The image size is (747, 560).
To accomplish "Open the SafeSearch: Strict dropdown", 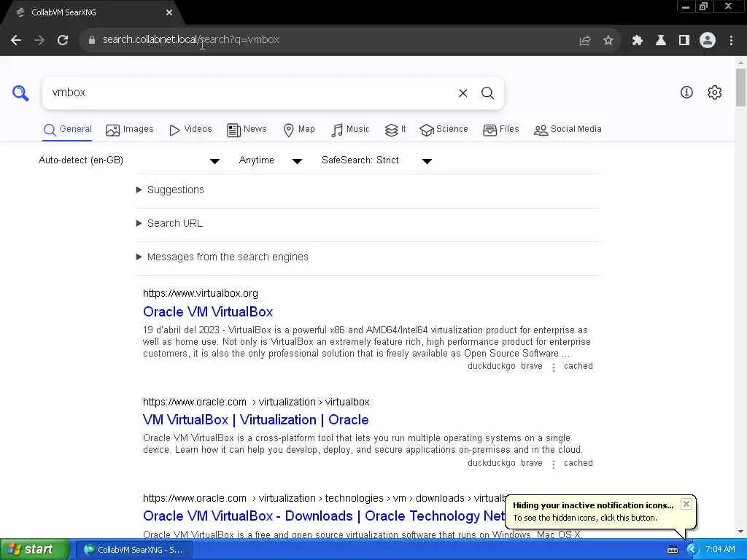I will [x=377, y=160].
